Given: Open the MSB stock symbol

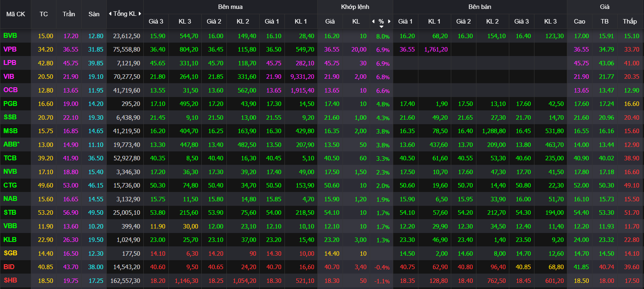Looking at the screenshot, I should 11,131.
